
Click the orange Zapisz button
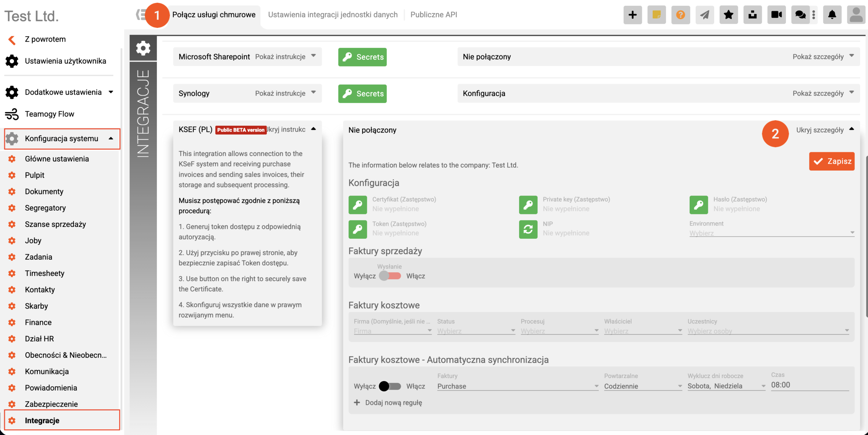pyautogui.click(x=832, y=161)
